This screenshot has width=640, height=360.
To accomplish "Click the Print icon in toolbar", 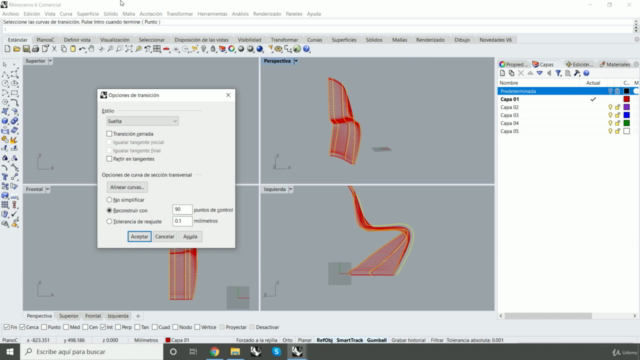I will click(x=36, y=49).
